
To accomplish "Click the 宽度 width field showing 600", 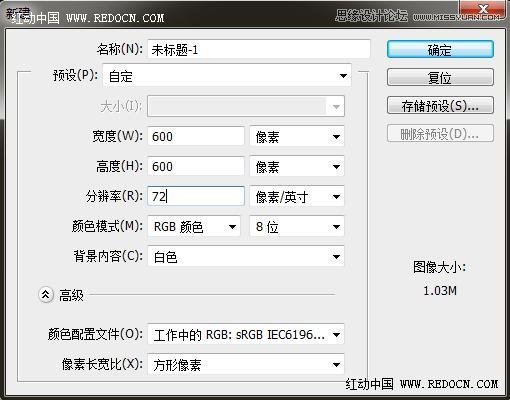I will tap(196, 136).
